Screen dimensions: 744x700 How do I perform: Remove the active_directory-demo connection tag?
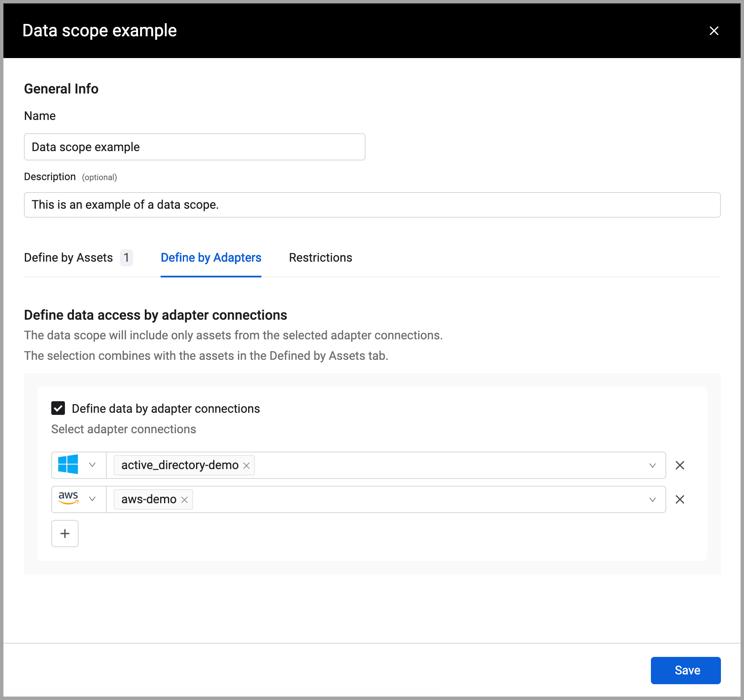coord(246,465)
